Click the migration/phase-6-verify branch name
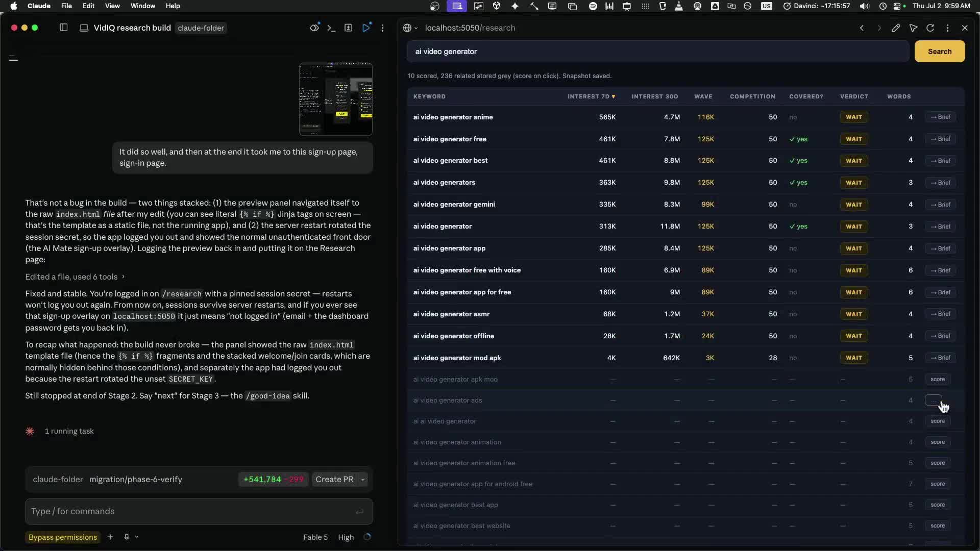Image resolution: width=980 pixels, height=551 pixels. pyautogui.click(x=136, y=480)
